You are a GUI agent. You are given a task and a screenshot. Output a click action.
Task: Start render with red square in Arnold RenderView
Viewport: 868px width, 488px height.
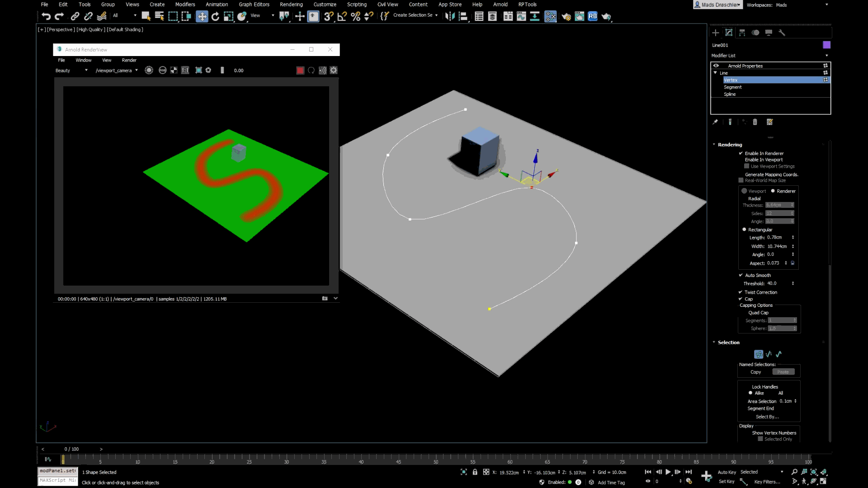click(x=300, y=70)
